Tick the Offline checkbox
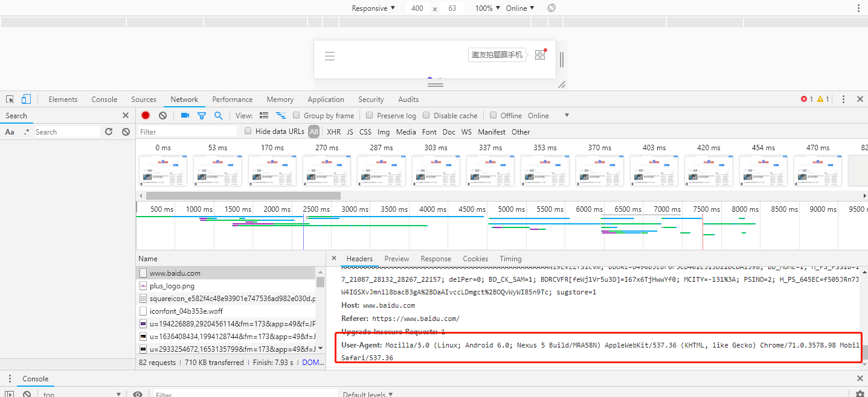868x397 pixels. click(493, 115)
